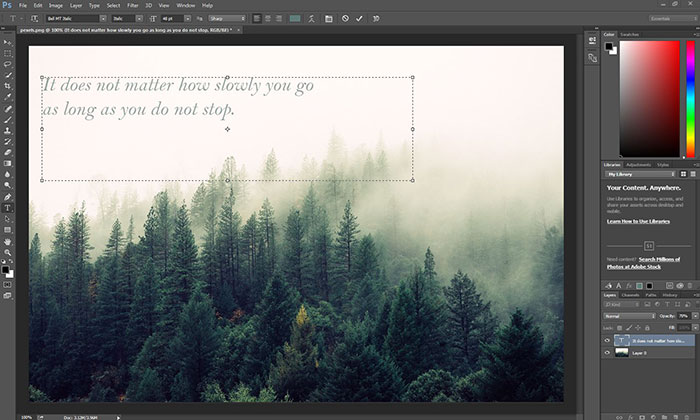Click the text color swatch in options bar
This screenshot has height=420, width=700.
point(296,18)
